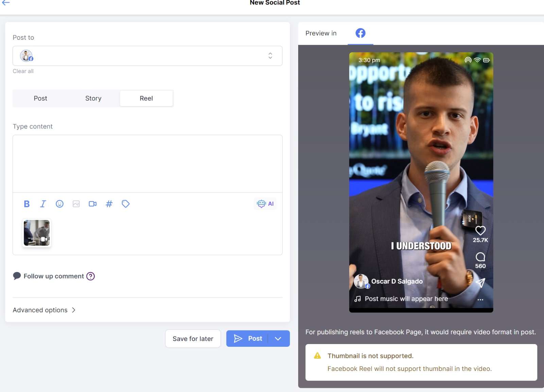
Task: Click Clear all link
Action: [x=23, y=71]
